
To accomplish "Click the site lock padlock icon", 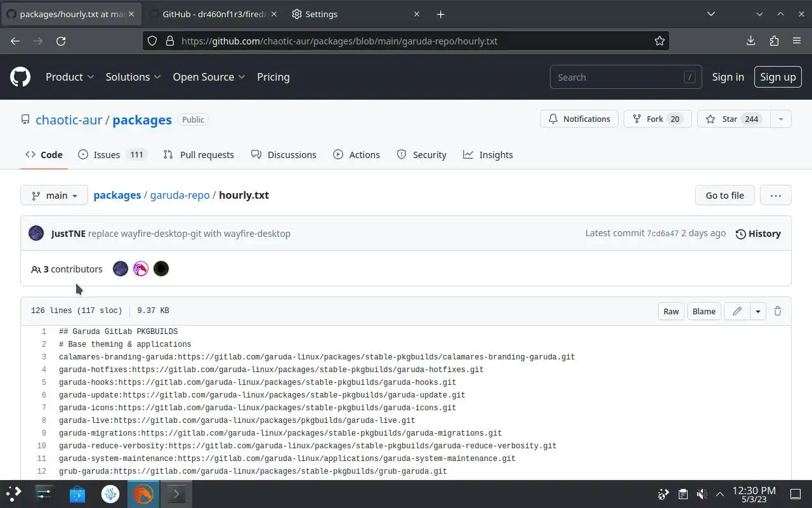I will click(x=169, y=41).
